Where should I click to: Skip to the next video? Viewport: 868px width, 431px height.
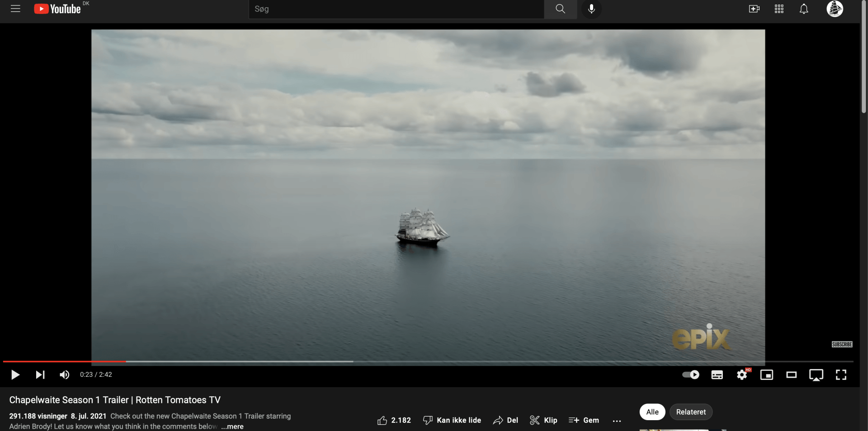[x=40, y=375]
